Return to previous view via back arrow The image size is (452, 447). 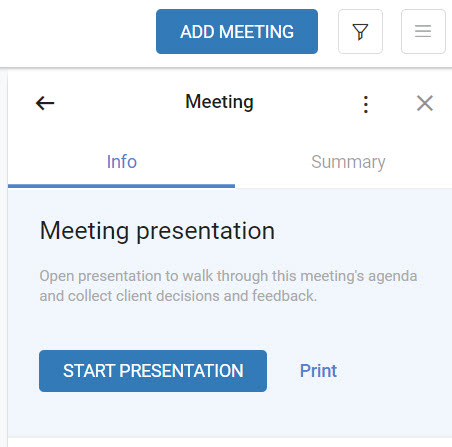pos(45,103)
